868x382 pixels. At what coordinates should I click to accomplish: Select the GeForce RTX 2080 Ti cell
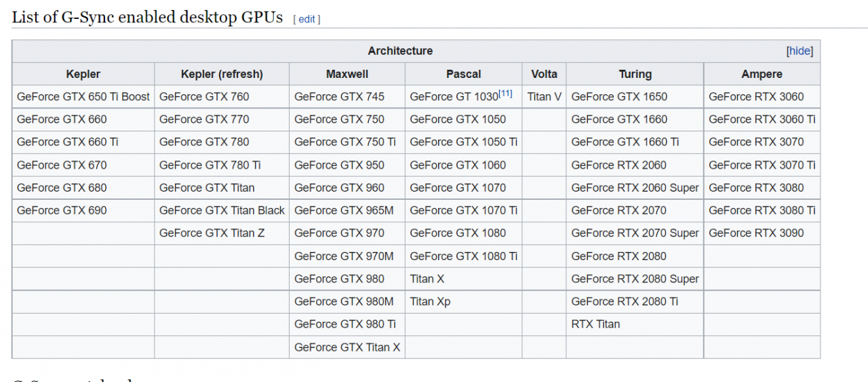click(x=635, y=301)
